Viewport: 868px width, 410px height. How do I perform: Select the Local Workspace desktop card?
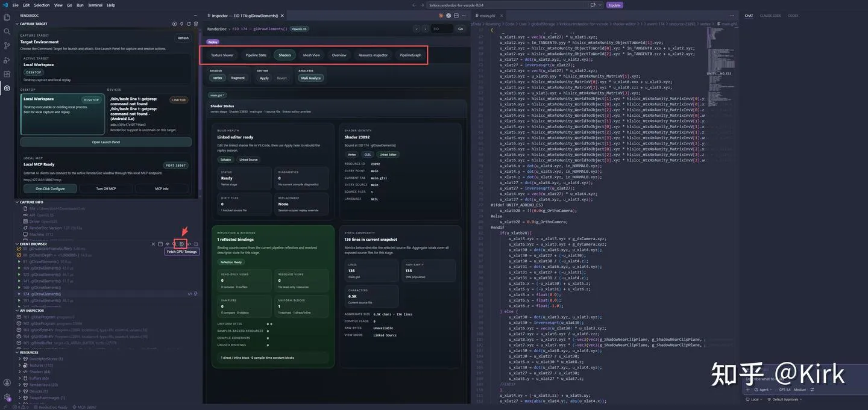[x=63, y=114]
